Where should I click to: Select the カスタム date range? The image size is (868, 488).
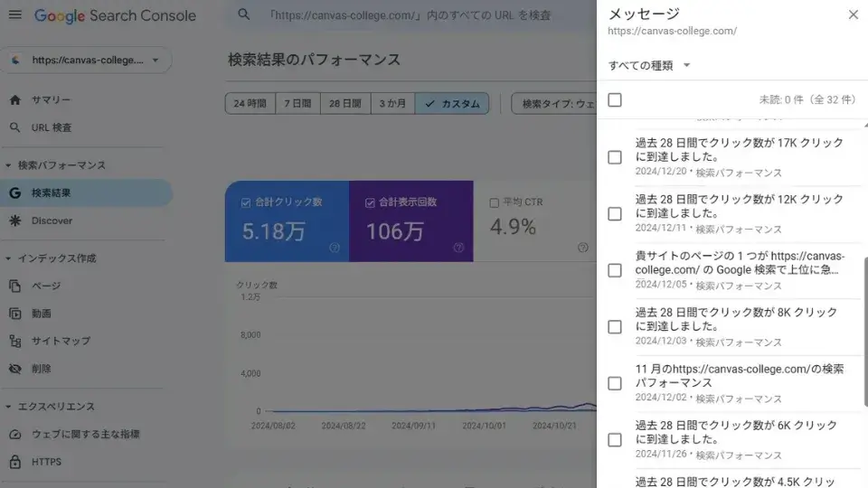pos(452,103)
